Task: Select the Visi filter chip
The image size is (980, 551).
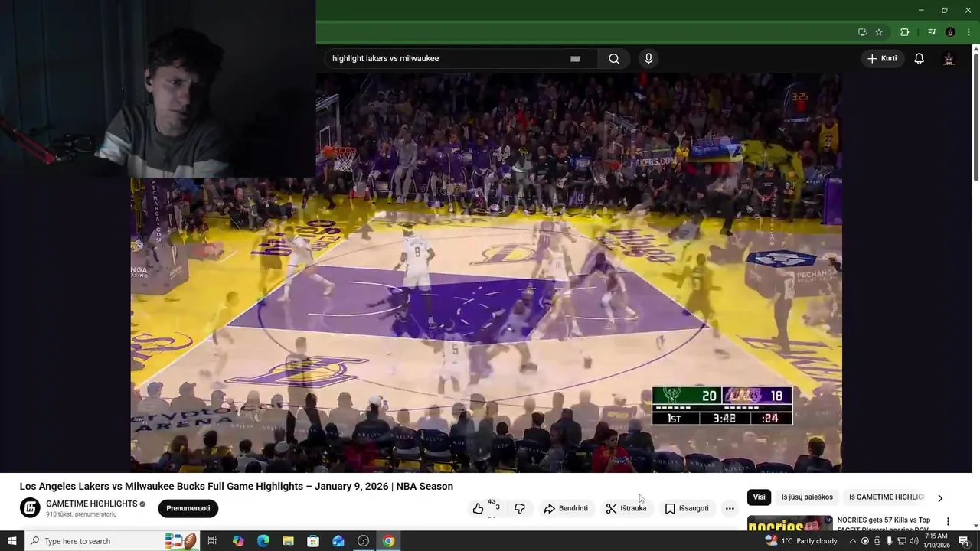Action: click(x=759, y=497)
